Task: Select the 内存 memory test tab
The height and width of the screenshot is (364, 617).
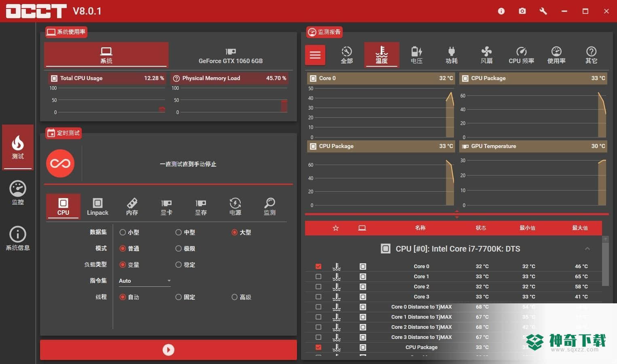Action: tap(132, 207)
